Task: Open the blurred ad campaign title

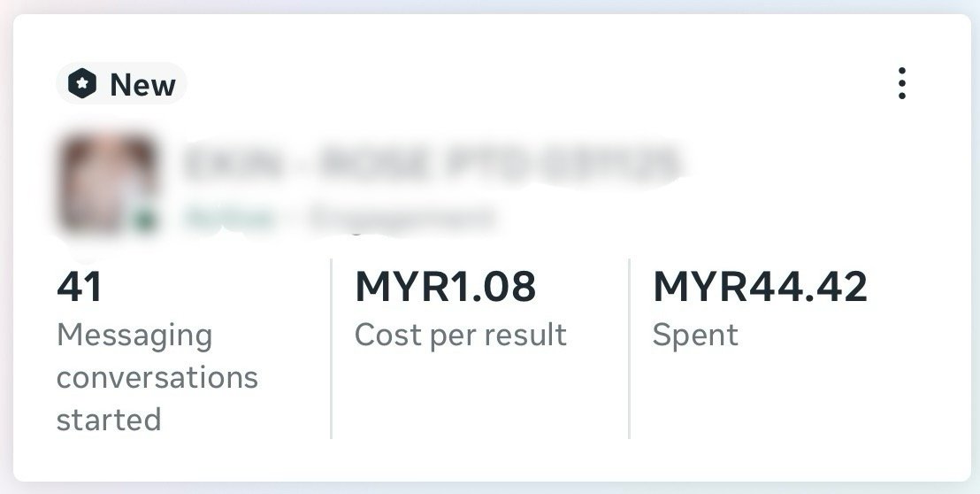Action: coord(433,163)
